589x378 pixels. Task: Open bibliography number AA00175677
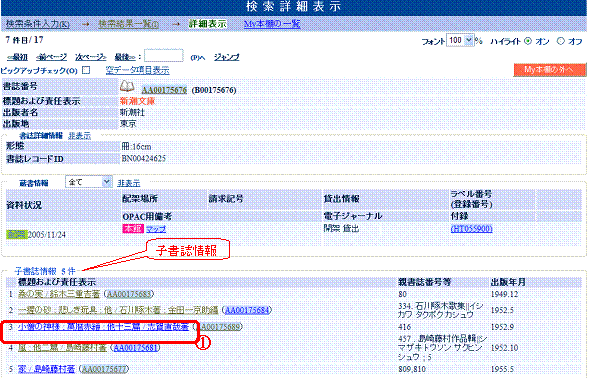click(x=104, y=369)
